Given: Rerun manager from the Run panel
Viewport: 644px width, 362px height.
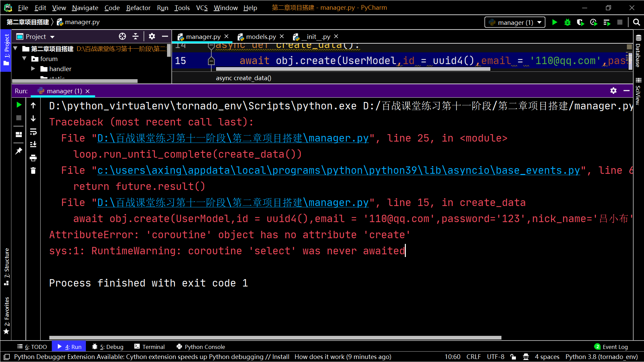Looking at the screenshot, I should tap(19, 105).
